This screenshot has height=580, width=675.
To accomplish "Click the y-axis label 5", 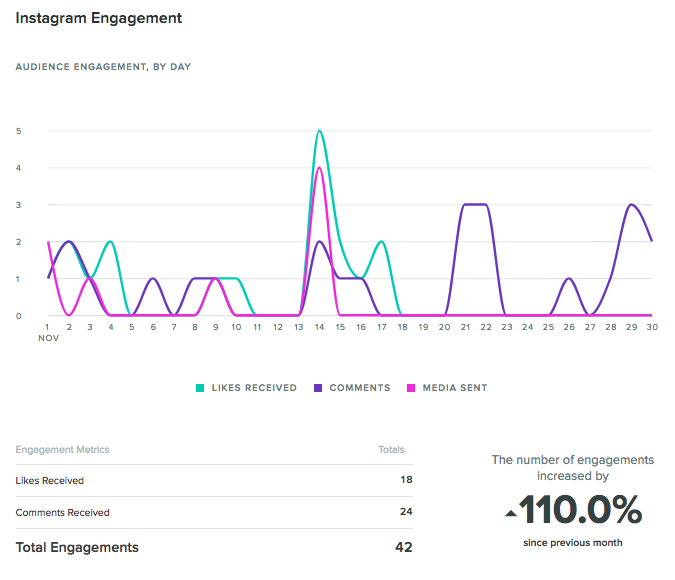I will tap(19, 131).
